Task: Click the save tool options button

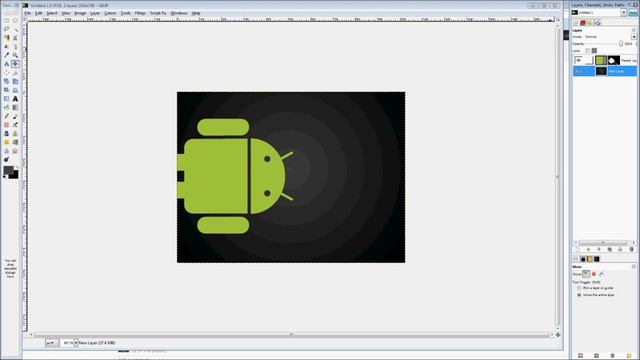Action: point(580,356)
